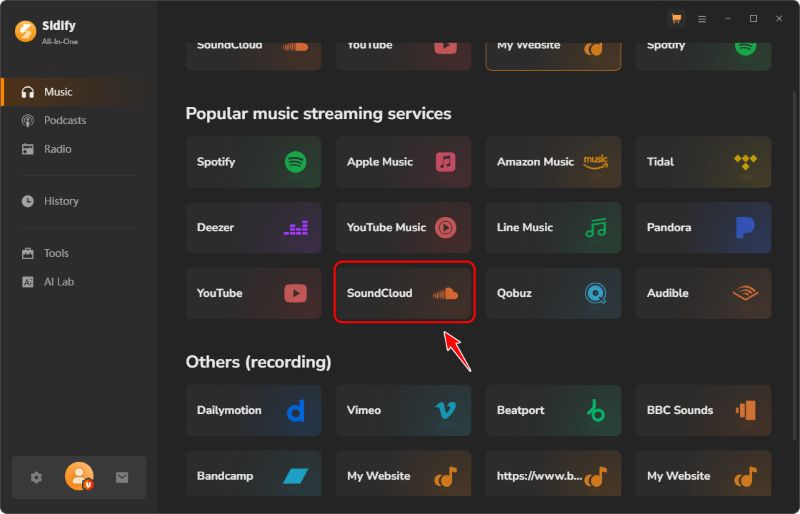Click the Qobuz icon
800x514 pixels.
(x=595, y=293)
